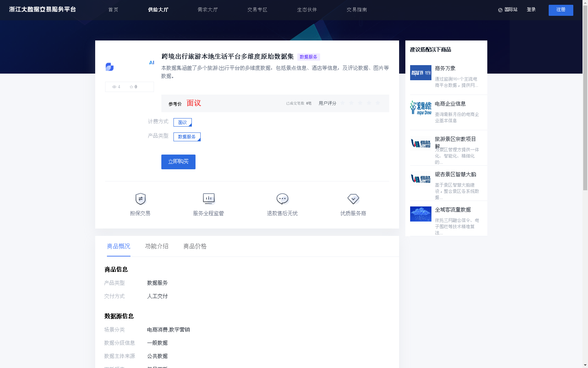Open 商务万象 title link
The height and width of the screenshot is (368, 588).
pyautogui.click(x=445, y=68)
